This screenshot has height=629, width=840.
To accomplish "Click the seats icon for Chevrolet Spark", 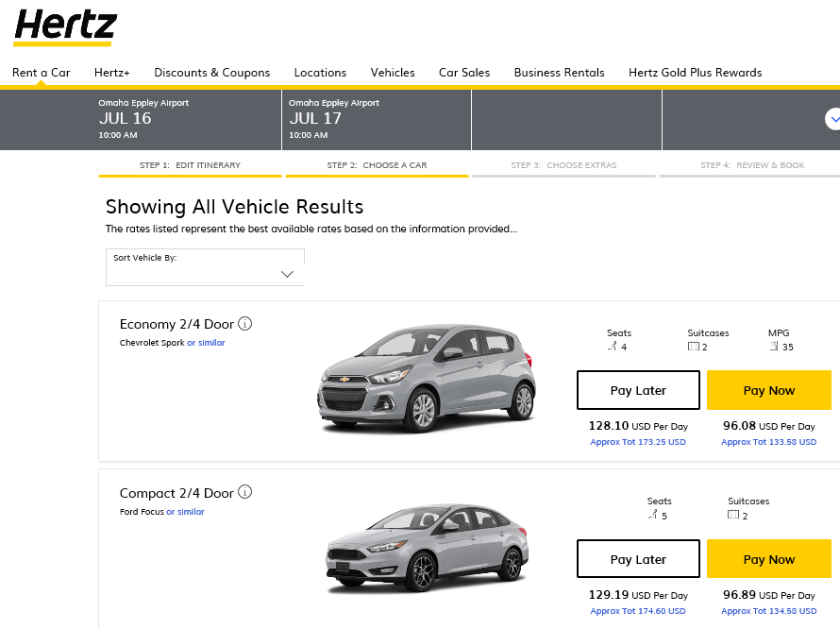I will [613, 347].
